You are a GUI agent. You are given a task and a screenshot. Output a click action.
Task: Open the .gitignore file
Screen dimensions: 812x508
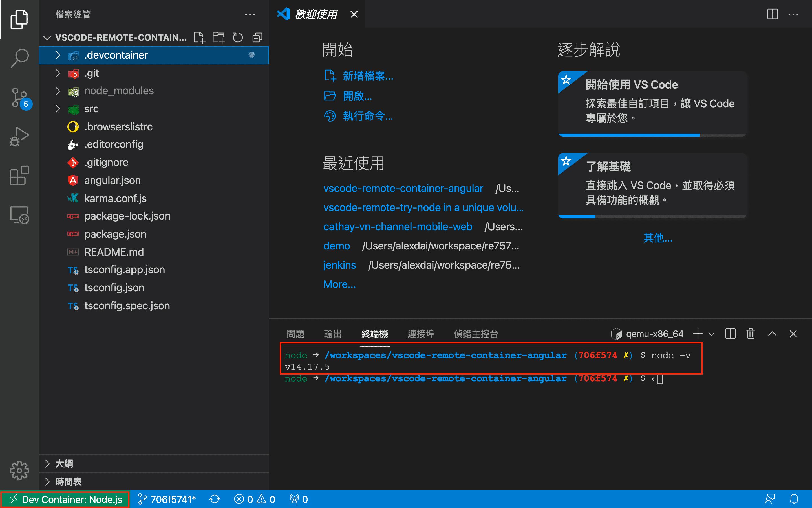tap(154, 162)
